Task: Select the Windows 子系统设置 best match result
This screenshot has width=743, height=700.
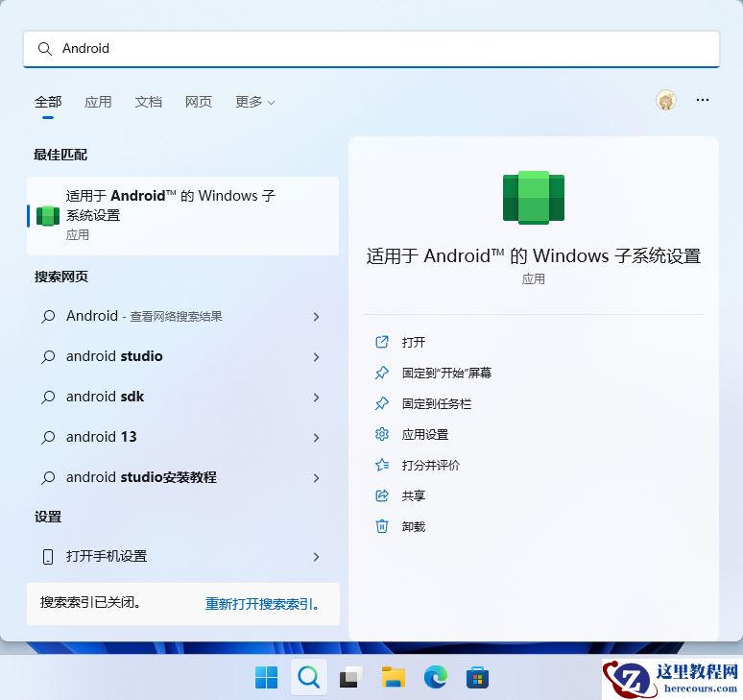Action: (183, 216)
